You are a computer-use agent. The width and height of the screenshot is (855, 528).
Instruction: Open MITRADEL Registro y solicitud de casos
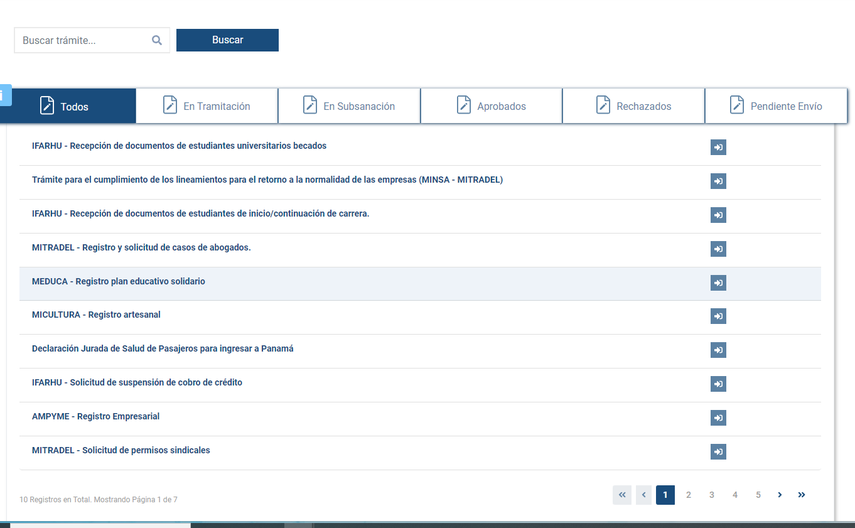pyautogui.click(x=141, y=247)
